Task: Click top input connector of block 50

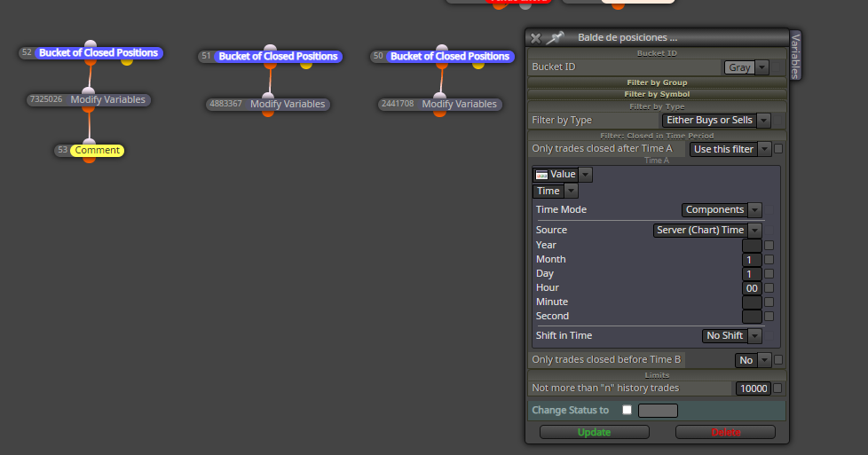Action: [x=442, y=48]
